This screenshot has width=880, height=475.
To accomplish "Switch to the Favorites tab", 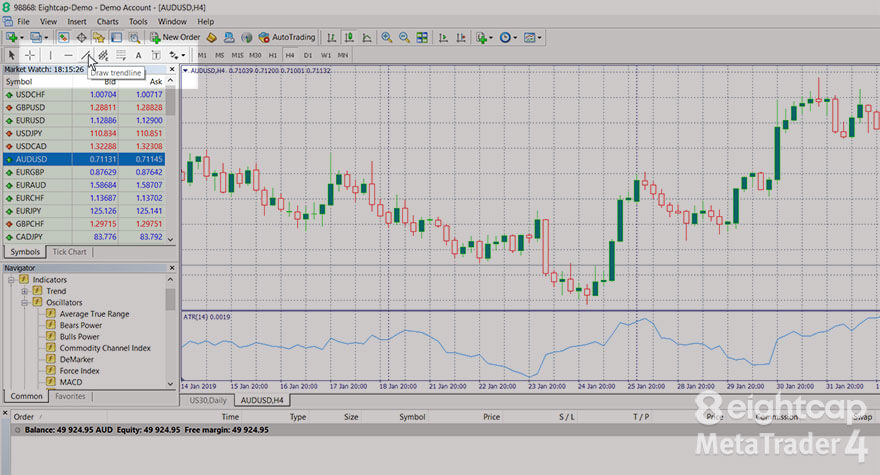I will point(70,396).
